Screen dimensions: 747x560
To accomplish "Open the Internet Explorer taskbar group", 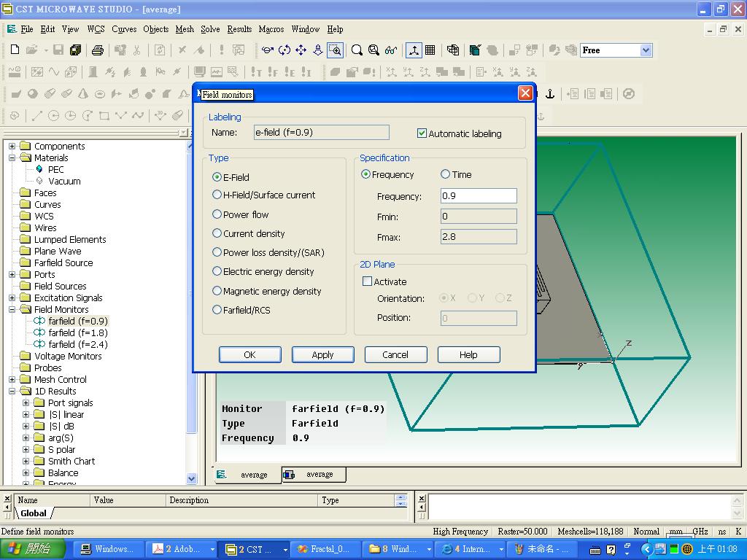I will click(471, 549).
